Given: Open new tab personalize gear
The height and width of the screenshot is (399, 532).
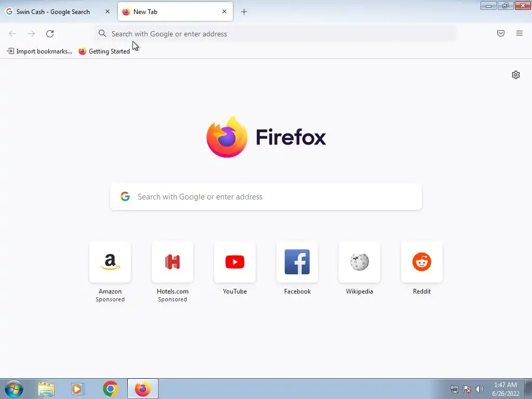Looking at the screenshot, I should coord(516,75).
